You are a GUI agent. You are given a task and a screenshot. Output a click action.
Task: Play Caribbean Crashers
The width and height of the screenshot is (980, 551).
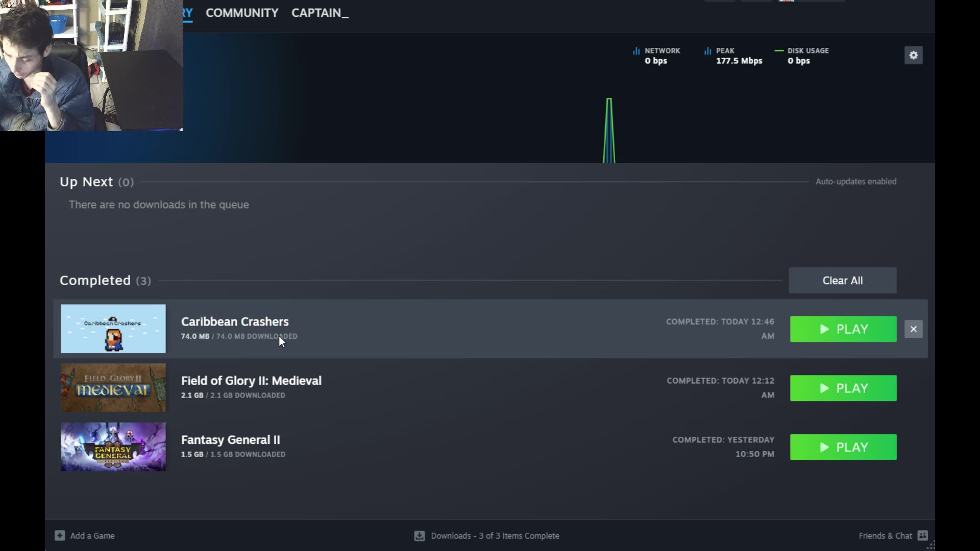tap(843, 329)
